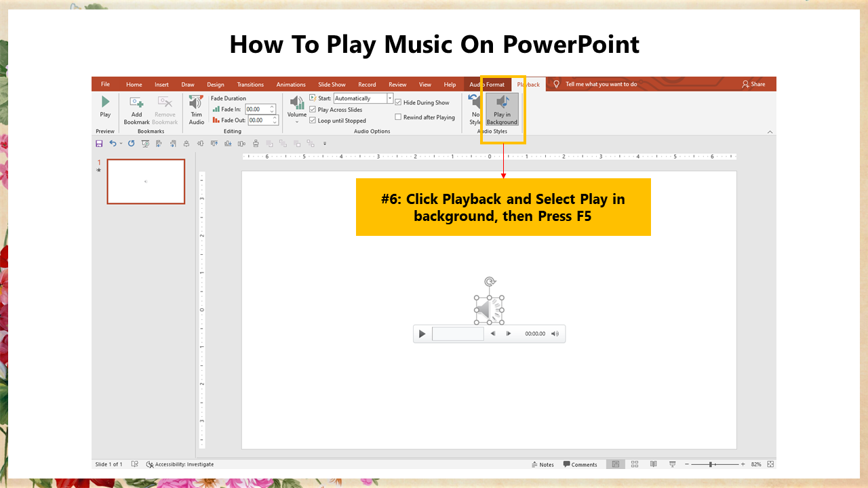Screen dimensions: 868x488
Task: Toggle Play Across Slides checkbox
Action: click(x=313, y=110)
